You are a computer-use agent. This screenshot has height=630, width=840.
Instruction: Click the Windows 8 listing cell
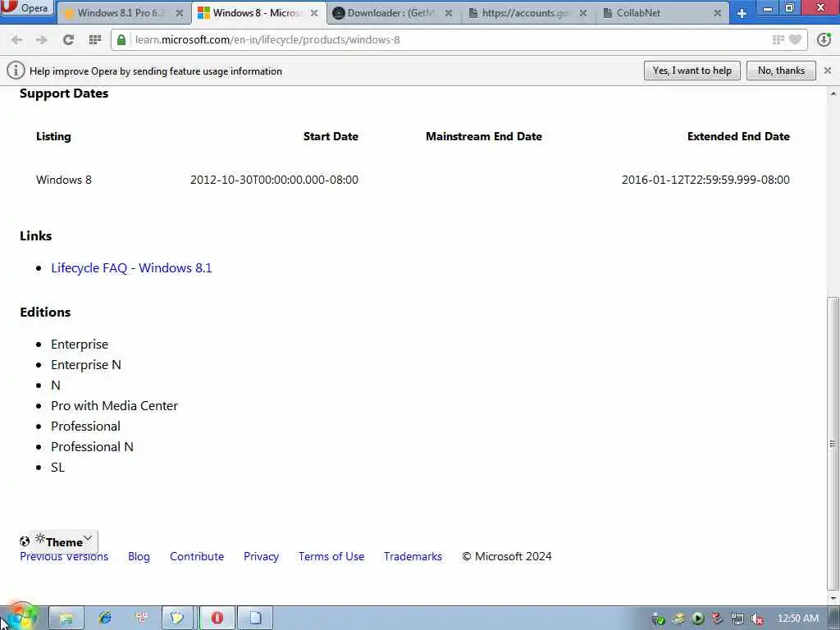tap(64, 180)
